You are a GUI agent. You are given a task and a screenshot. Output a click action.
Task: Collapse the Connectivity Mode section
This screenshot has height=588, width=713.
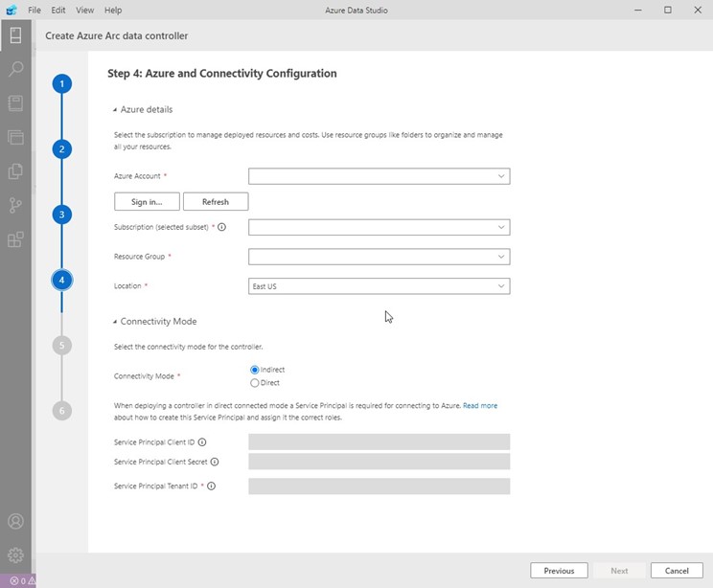(x=155, y=321)
